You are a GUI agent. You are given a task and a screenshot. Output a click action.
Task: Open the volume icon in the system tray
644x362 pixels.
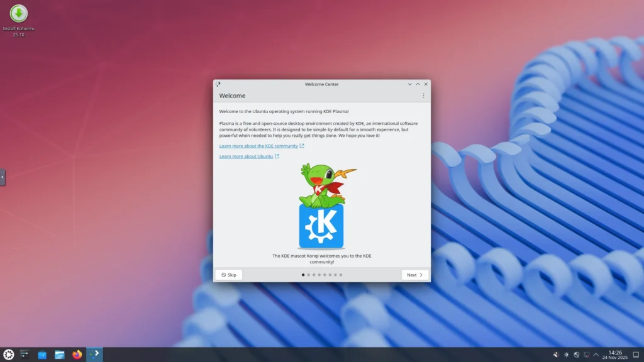click(556, 354)
